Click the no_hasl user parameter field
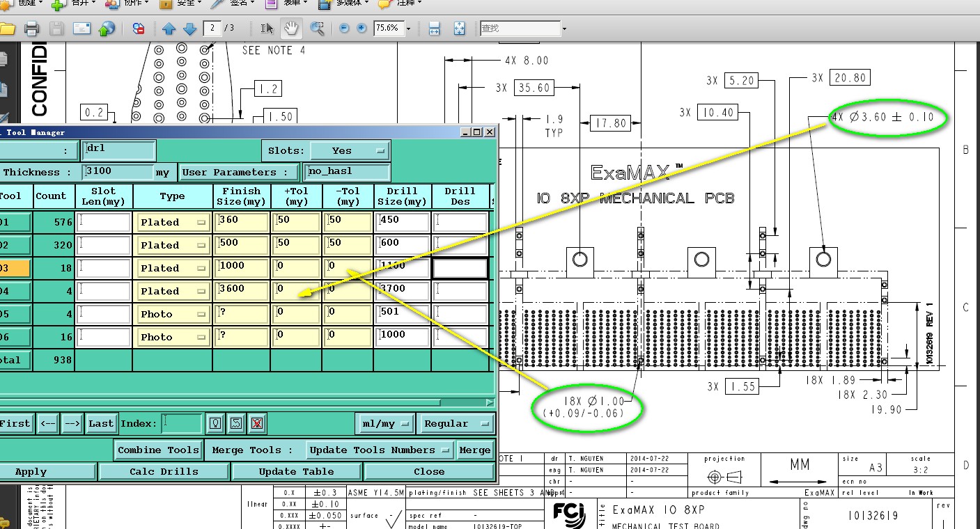 click(x=346, y=172)
